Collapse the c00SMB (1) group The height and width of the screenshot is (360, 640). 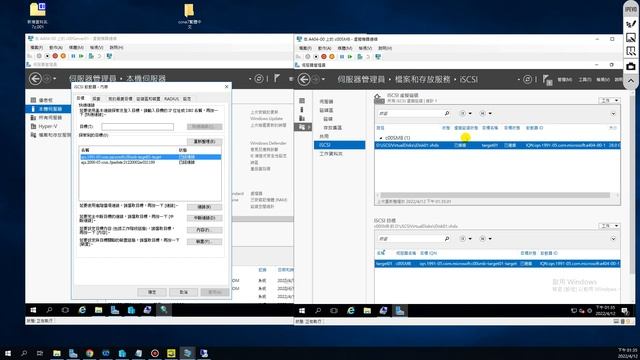coord(381,138)
